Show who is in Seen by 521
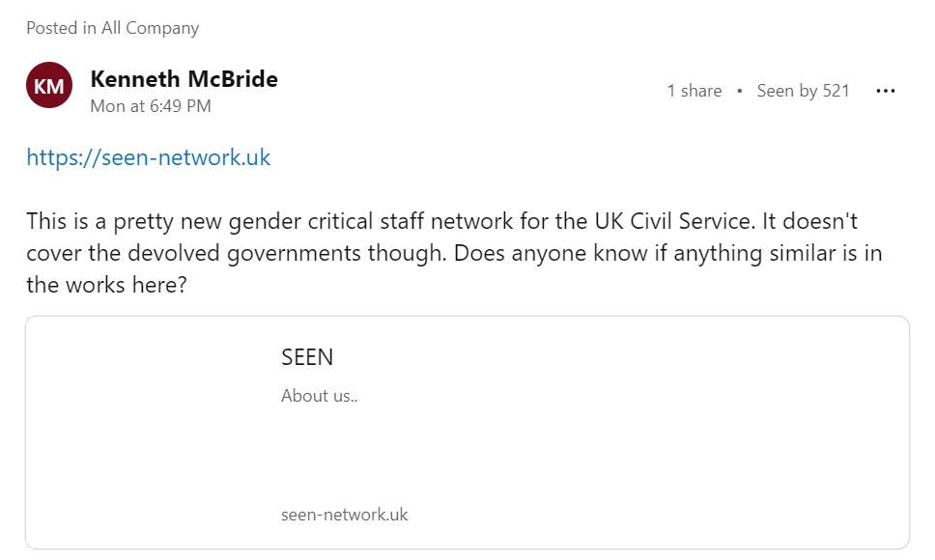Image resolution: width=935 pixels, height=560 pixels. [x=803, y=91]
